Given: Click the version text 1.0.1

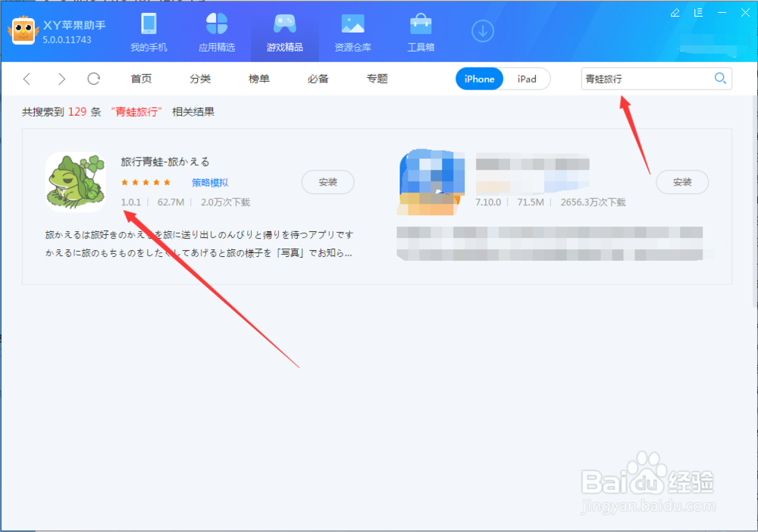Looking at the screenshot, I should pos(130,202).
